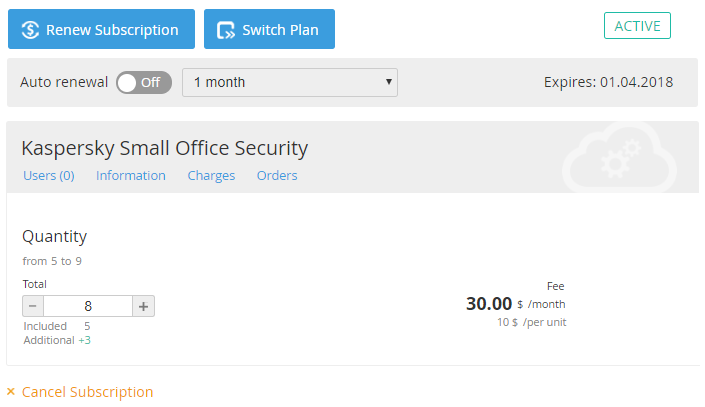Click the arrow icon on Switch Plan
This screenshot has width=705, height=407.
[x=226, y=30]
